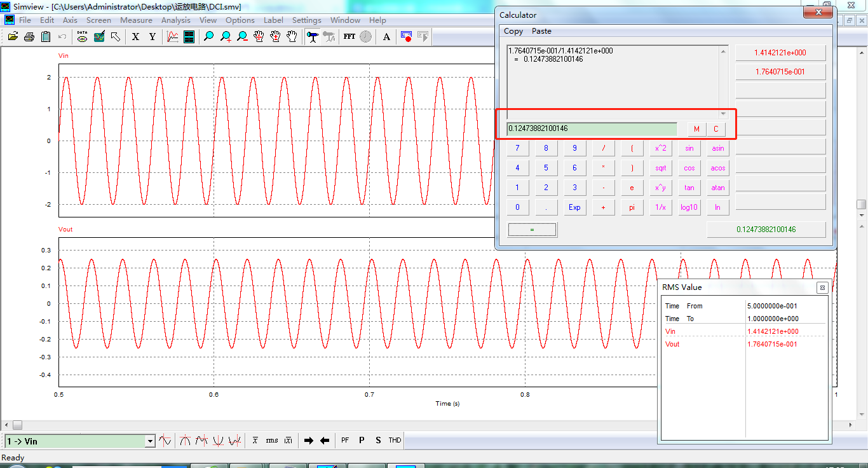Zoom in with the plus magnifier

(226, 37)
